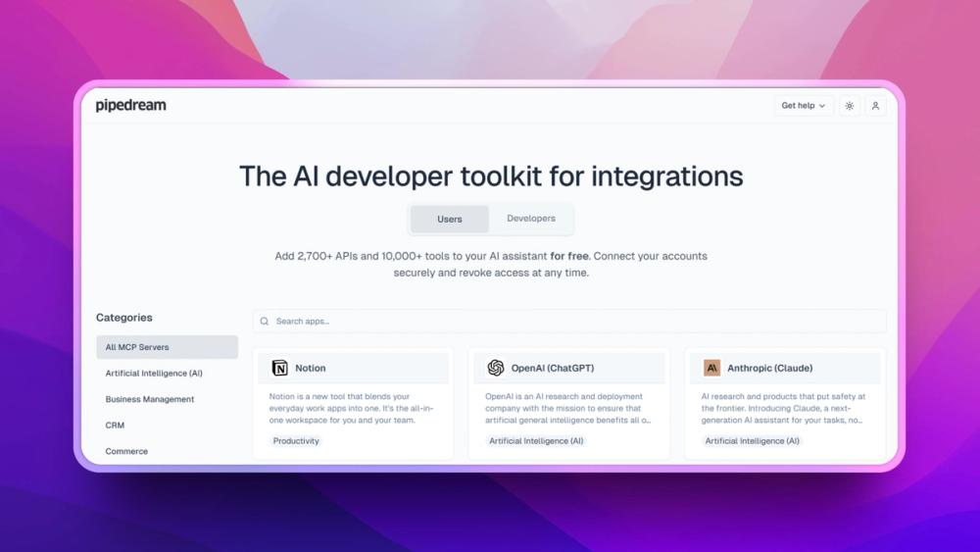The width and height of the screenshot is (980, 552).
Task: Click the Categories heading
Action: point(123,318)
